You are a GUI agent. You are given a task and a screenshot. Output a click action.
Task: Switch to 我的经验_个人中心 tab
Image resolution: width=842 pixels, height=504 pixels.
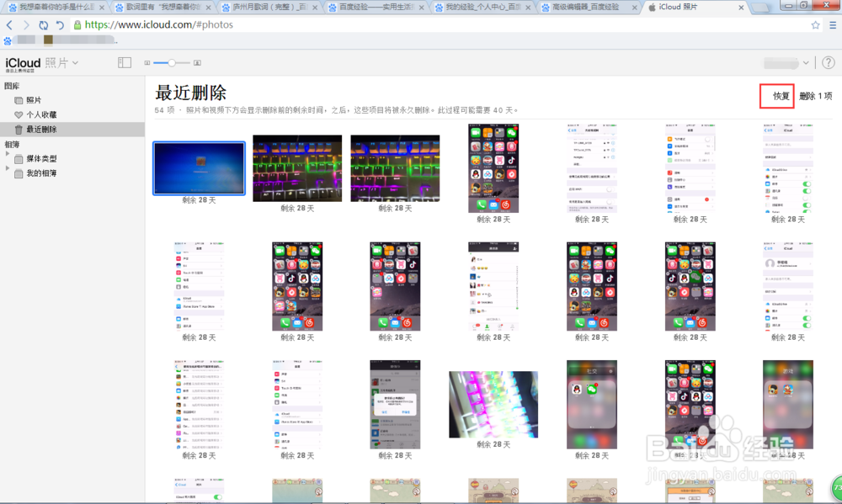click(481, 7)
